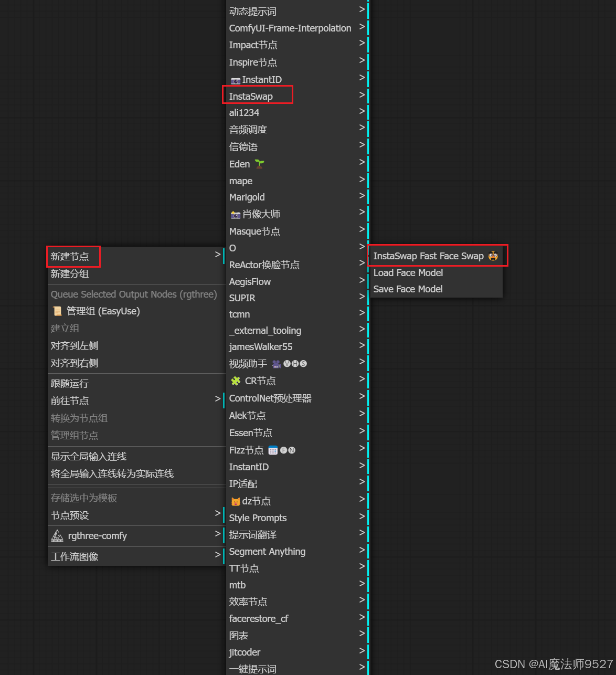Open jitcoder node category
The height and width of the screenshot is (675, 616).
tap(297, 652)
